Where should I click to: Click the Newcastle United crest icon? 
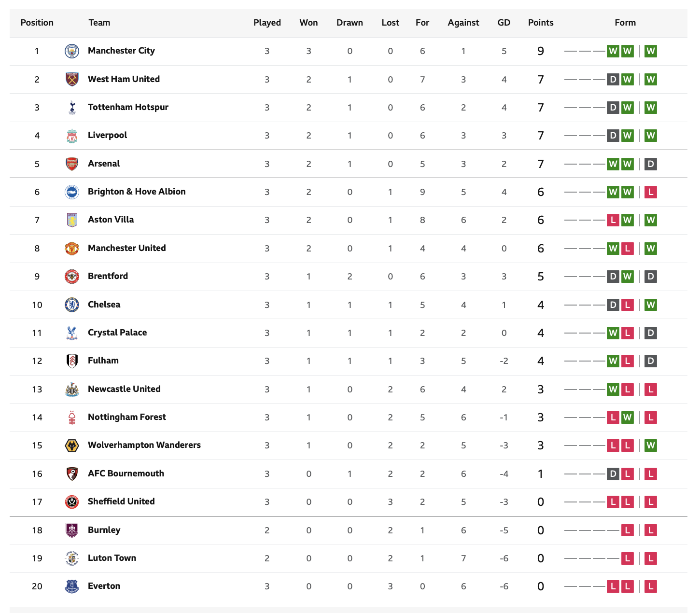click(x=72, y=389)
